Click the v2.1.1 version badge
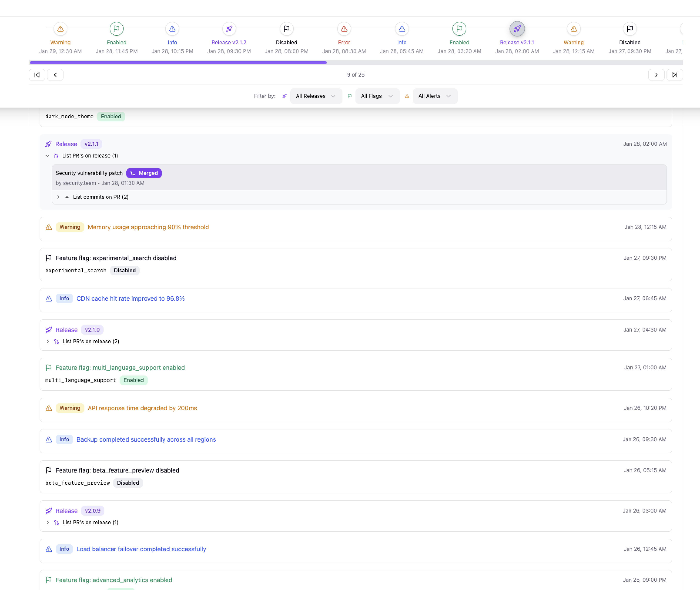The width and height of the screenshot is (700, 590). tap(91, 144)
